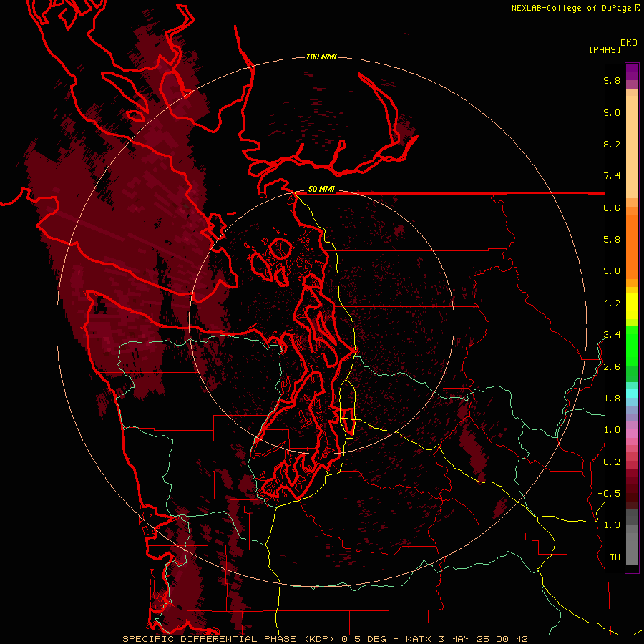Click the 9.0 value on the color scale

click(612, 112)
